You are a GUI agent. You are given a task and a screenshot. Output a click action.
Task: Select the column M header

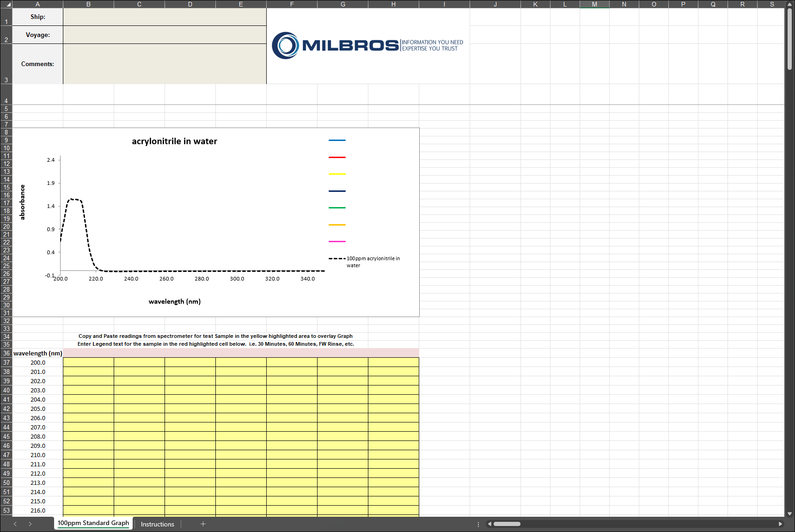594,4
